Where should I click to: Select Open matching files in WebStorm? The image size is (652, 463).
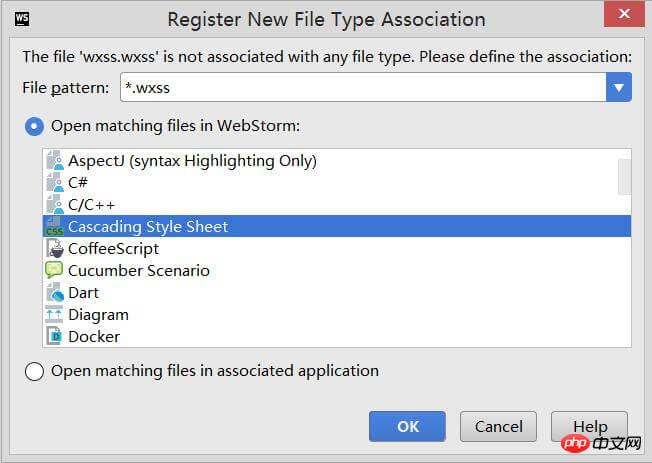click(x=34, y=126)
